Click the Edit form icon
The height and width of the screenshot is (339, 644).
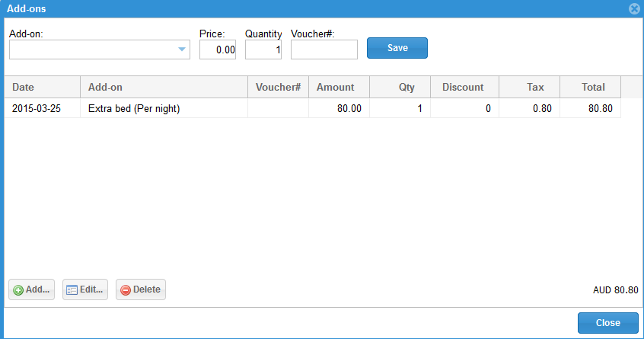[x=72, y=290]
